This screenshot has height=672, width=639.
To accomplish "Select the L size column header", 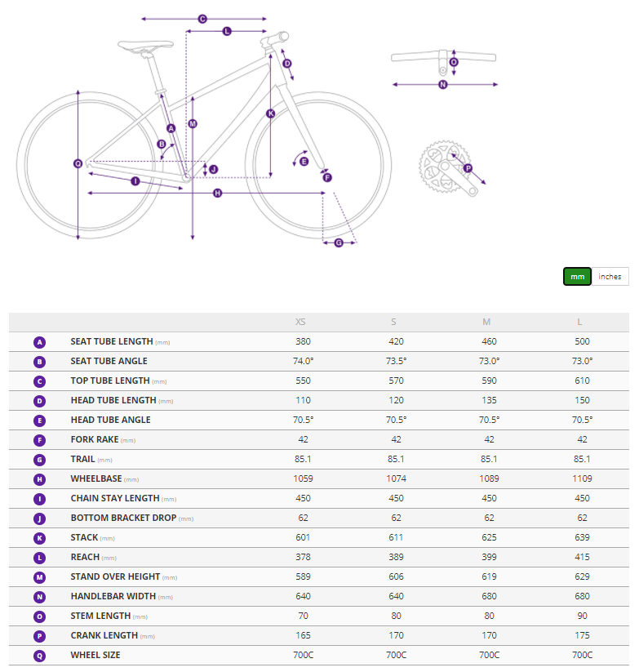I will tap(581, 322).
